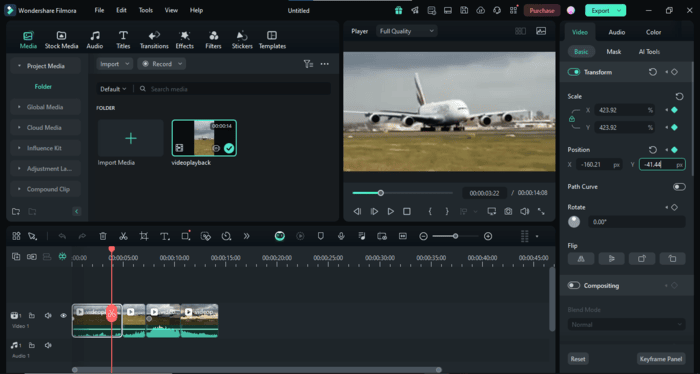Click the Stop button in player

pos(407,211)
